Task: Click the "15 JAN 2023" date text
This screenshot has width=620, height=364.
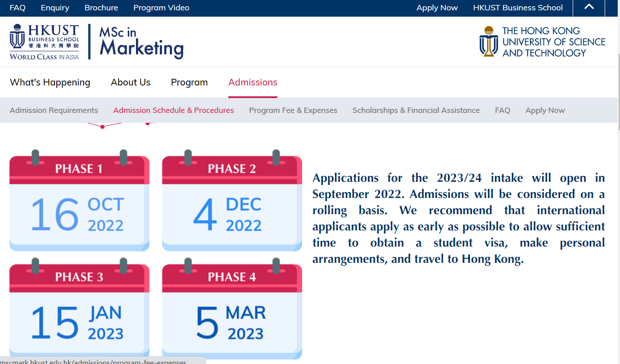Action: (77, 323)
